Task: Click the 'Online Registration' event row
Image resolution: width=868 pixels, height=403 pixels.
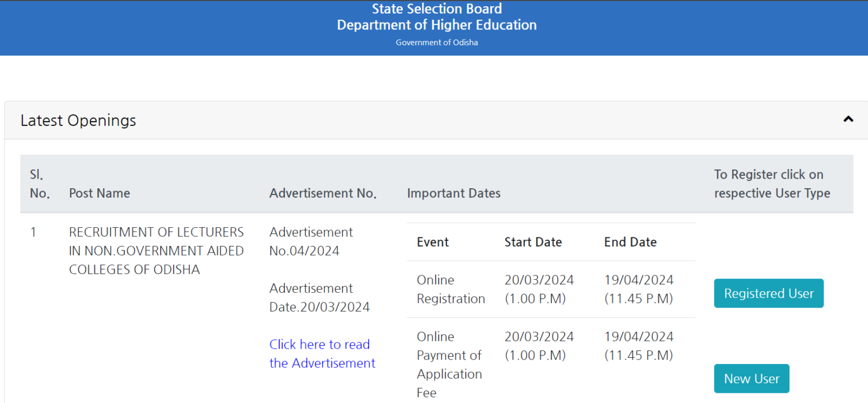Action: pyautogui.click(x=450, y=289)
